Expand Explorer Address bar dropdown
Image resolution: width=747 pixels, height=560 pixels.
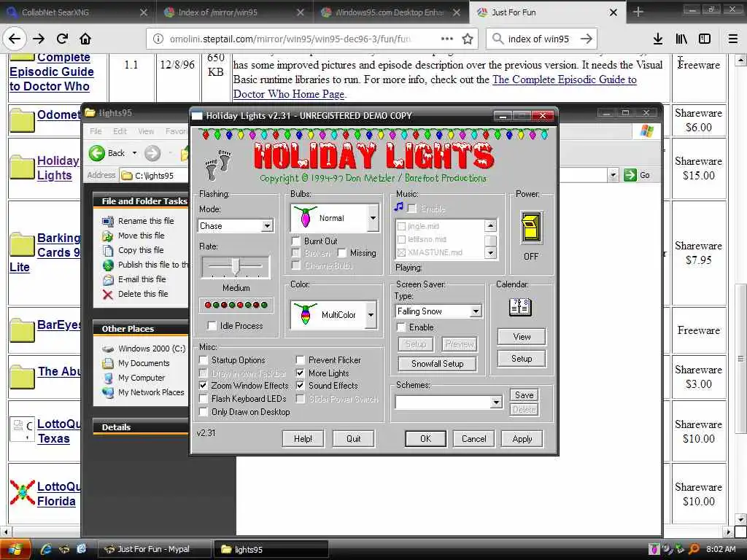click(x=613, y=175)
